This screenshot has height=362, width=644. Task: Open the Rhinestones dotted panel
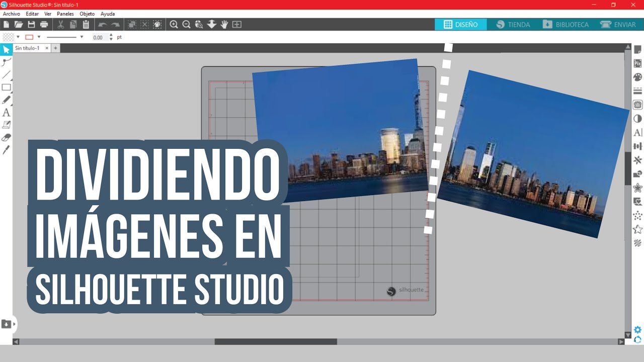pyautogui.click(x=637, y=215)
